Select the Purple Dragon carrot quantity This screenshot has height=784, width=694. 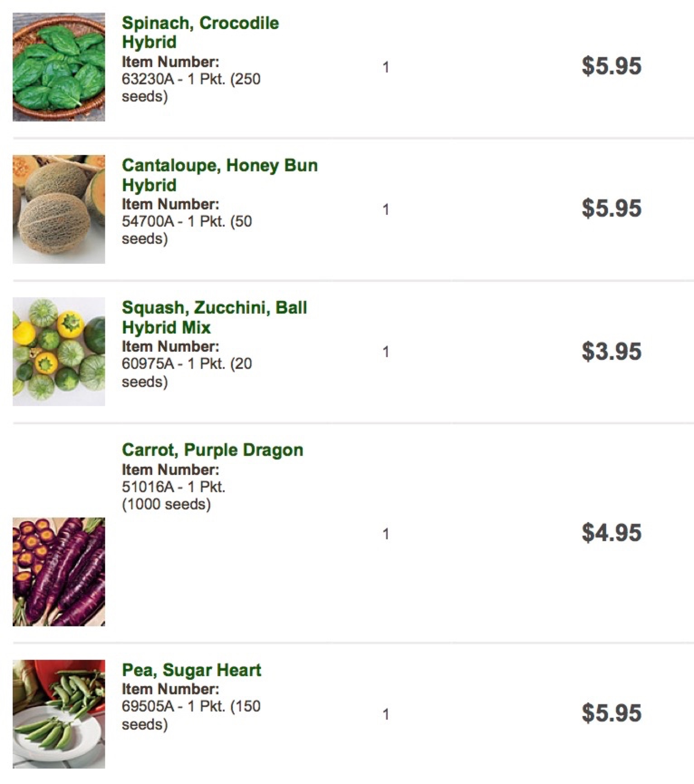coord(386,534)
